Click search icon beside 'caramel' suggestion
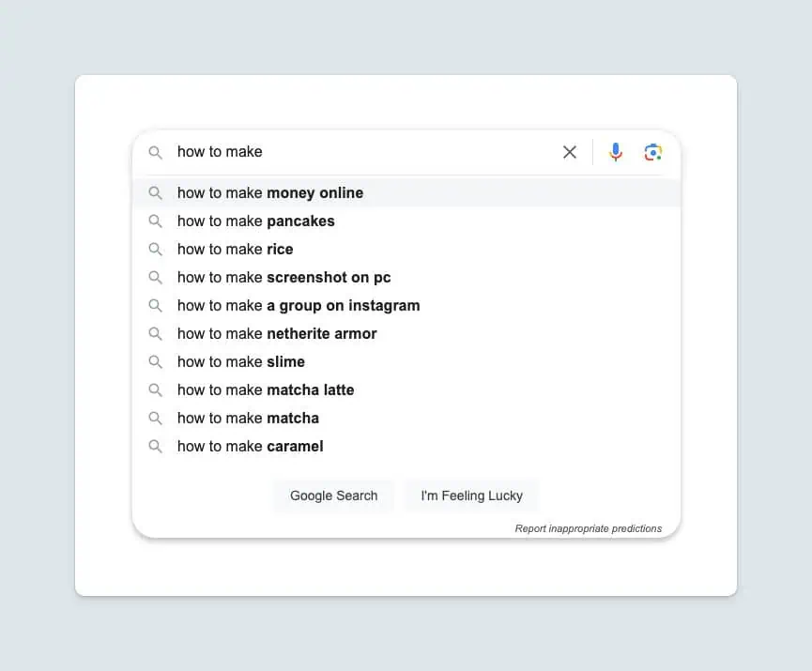Image resolution: width=812 pixels, height=671 pixels. (156, 447)
